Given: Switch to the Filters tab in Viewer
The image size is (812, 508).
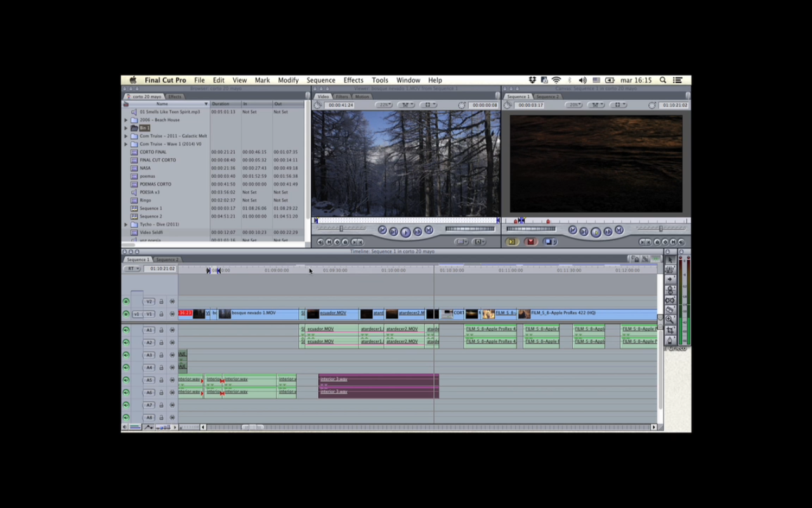Looking at the screenshot, I should coord(342,97).
